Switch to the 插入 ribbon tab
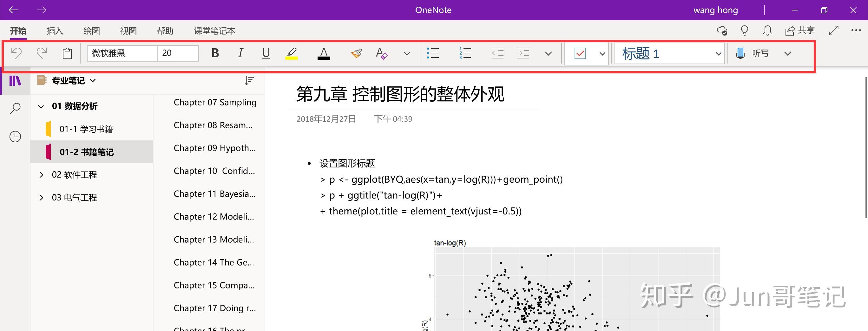 [55, 31]
